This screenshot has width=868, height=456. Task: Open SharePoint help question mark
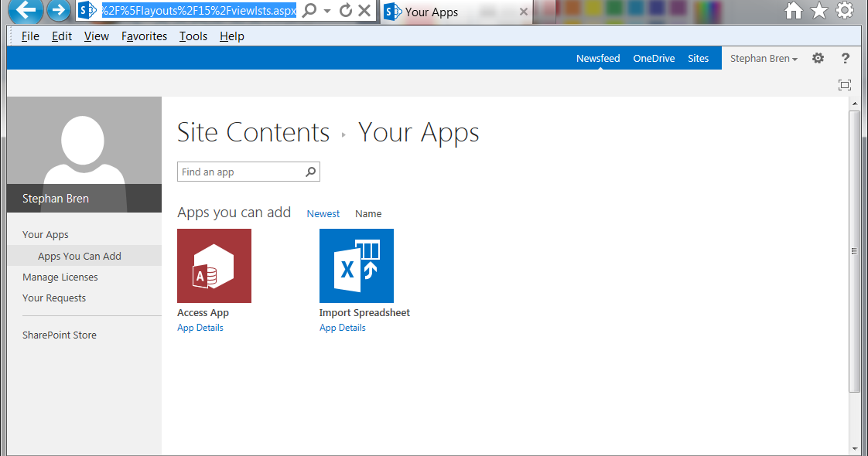846,58
